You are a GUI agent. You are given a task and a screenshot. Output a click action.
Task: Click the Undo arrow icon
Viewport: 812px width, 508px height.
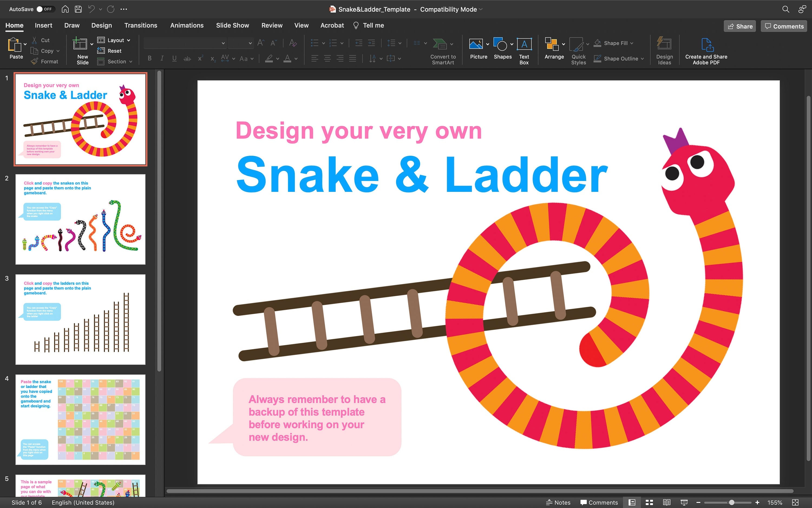coord(91,9)
